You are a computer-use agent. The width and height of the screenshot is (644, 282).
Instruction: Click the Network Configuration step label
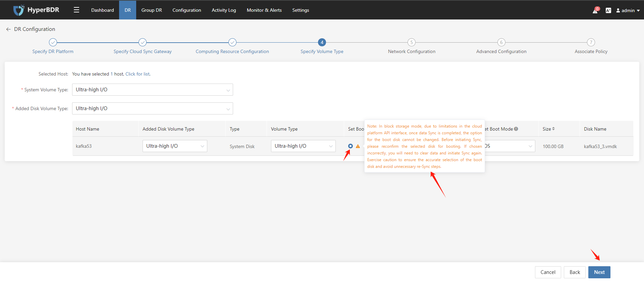coord(412,51)
